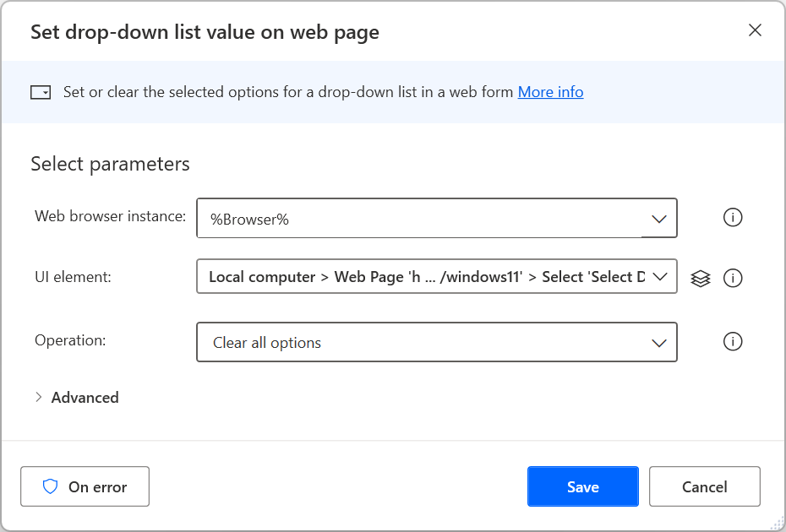Save the drop-down list action settings
The height and width of the screenshot is (532, 786).
(x=582, y=486)
